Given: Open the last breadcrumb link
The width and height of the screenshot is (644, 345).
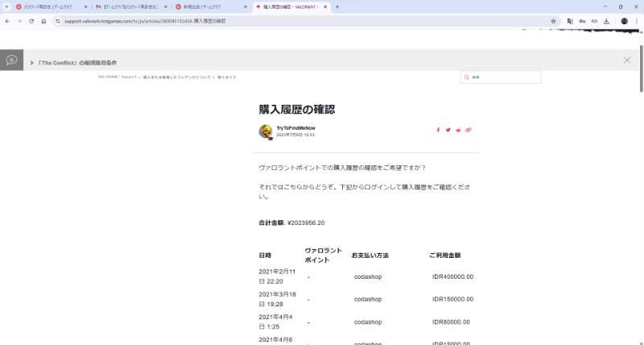Looking at the screenshot, I should (227, 77).
